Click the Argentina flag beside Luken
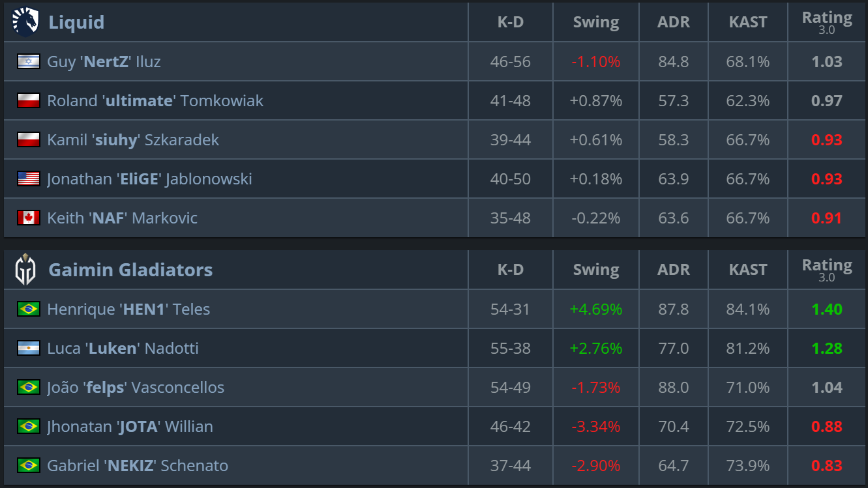This screenshot has height=488, width=868. coord(29,349)
